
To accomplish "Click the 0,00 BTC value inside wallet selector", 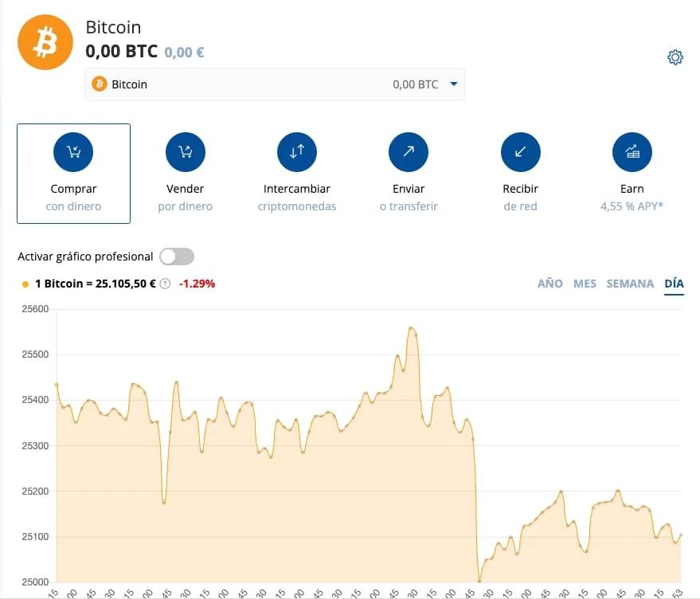I will tap(415, 84).
